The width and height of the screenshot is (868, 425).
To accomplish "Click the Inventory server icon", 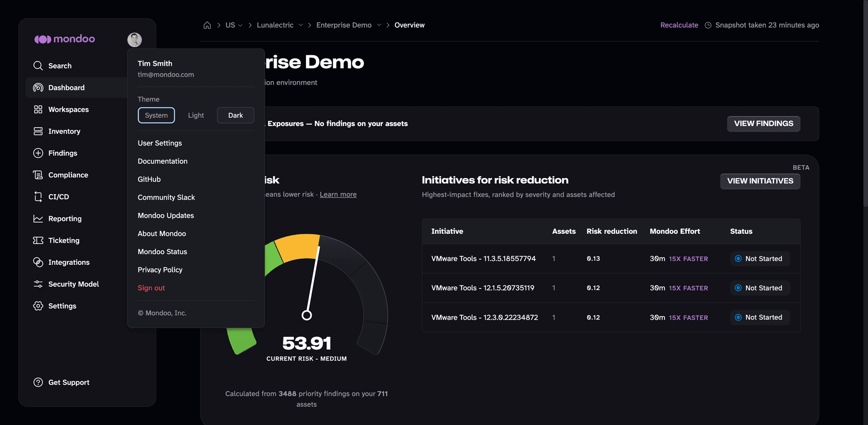I will pyautogui.click(x=38, y=131).
